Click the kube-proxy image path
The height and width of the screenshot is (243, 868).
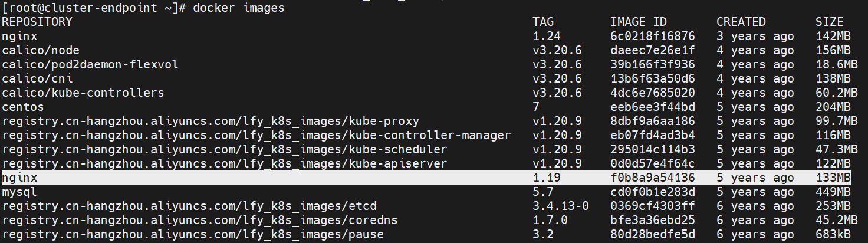coord(211,121)
